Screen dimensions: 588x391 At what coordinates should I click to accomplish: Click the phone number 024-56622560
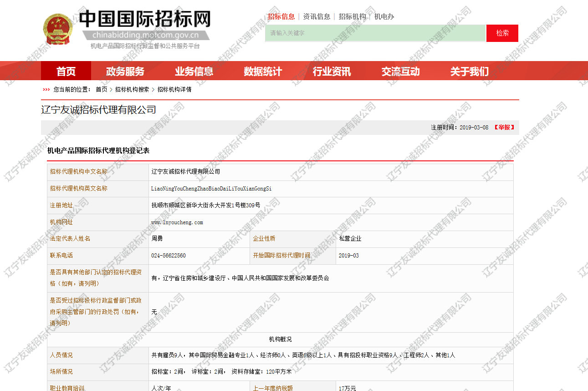(x=169, y=256)
